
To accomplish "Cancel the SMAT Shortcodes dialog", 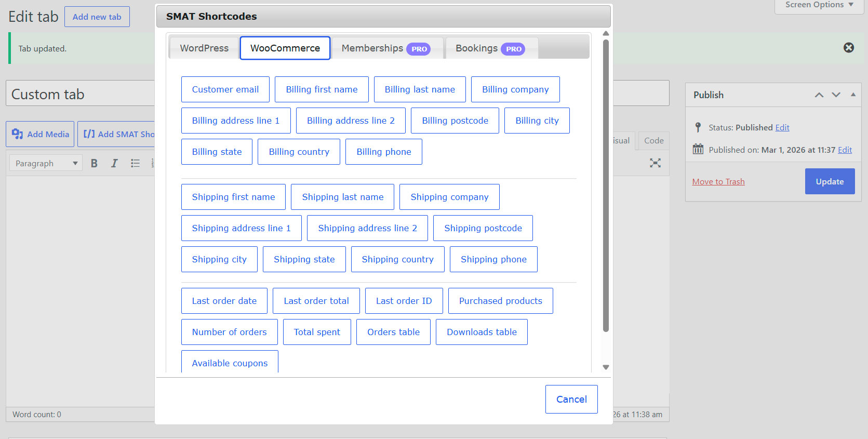I will (x=571, y=399).
